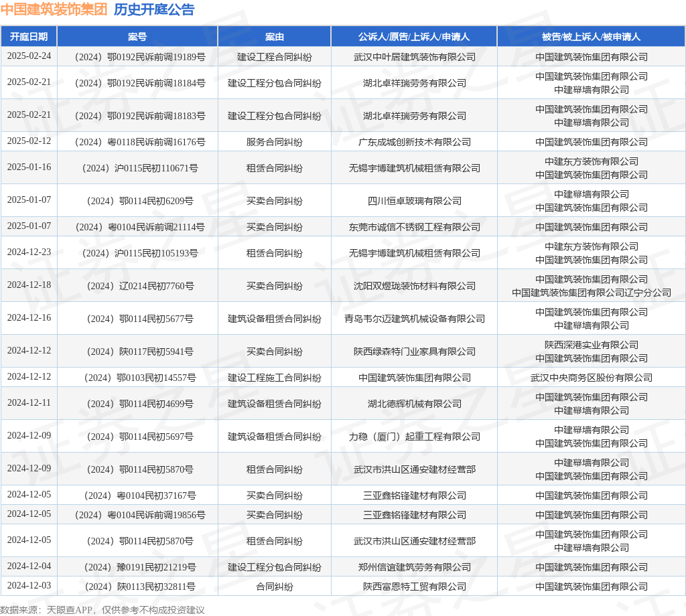Click plaintiff 力稳（厦门）起重工程有限公司

point(414,437)
